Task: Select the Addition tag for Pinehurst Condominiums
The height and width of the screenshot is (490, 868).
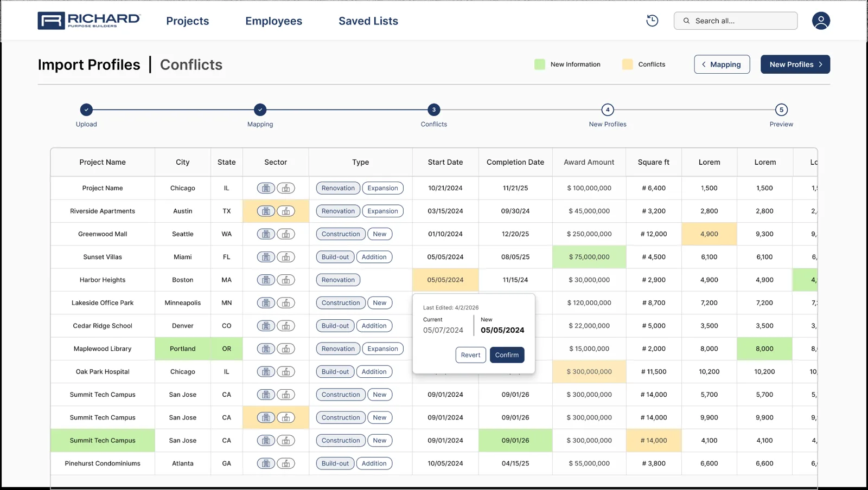Action: 374,463
